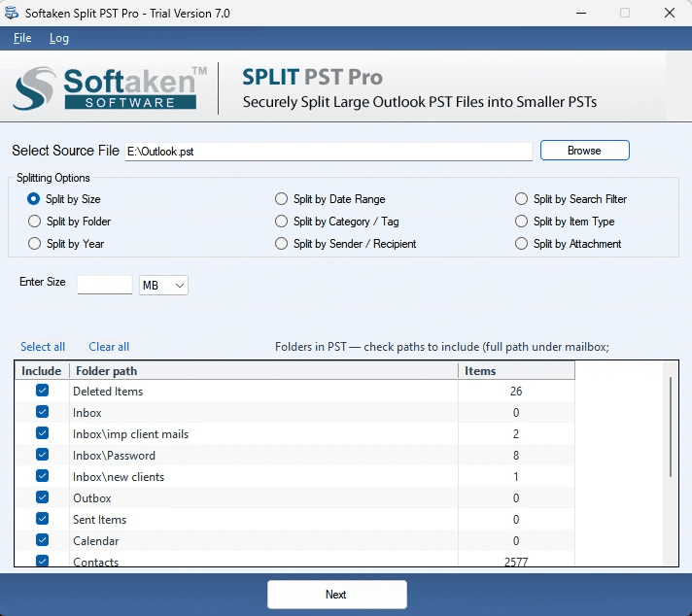
Task: Click the Select all link
Action: 43,347
